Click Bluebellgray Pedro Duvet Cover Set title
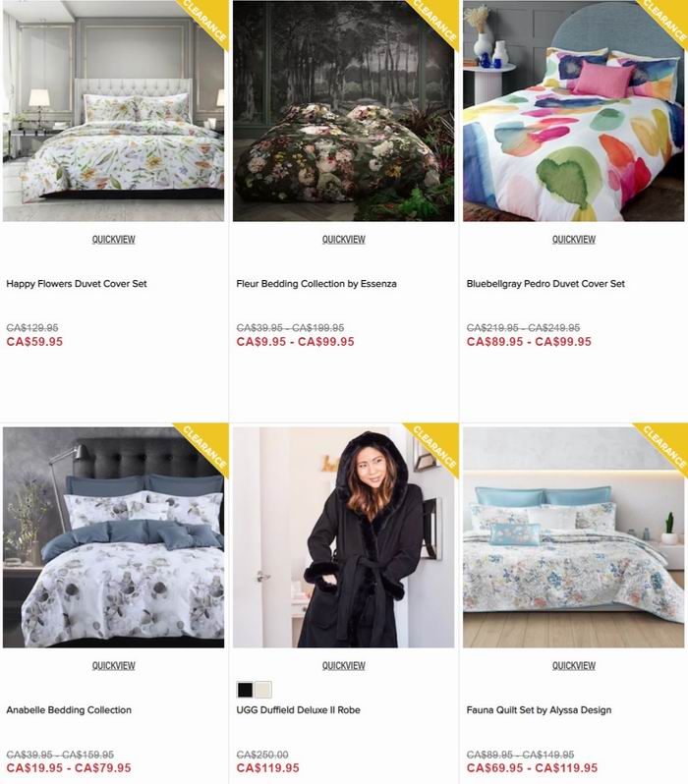Viewport: 688px width, 784px height. click(x=545, y=284)
